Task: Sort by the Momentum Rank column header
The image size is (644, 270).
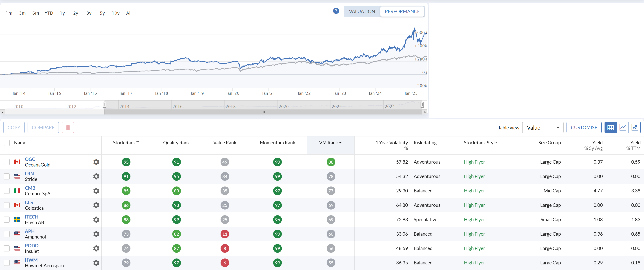Action: 277,143
